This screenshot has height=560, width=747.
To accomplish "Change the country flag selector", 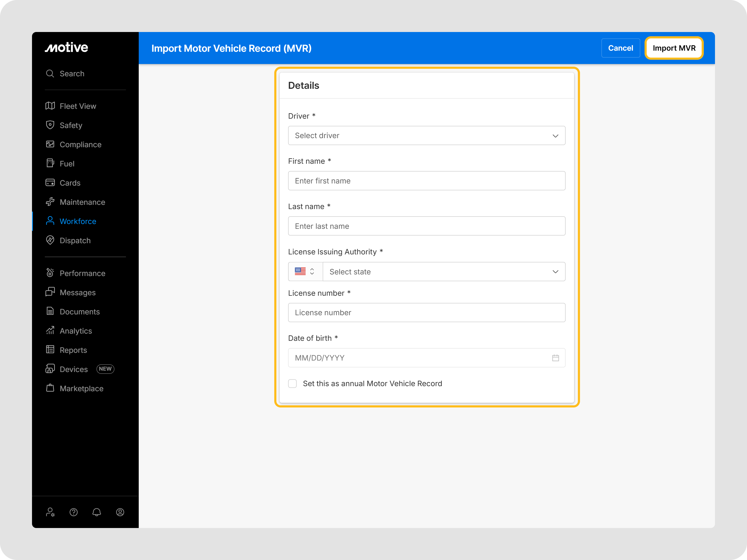I will pos(305,272).
